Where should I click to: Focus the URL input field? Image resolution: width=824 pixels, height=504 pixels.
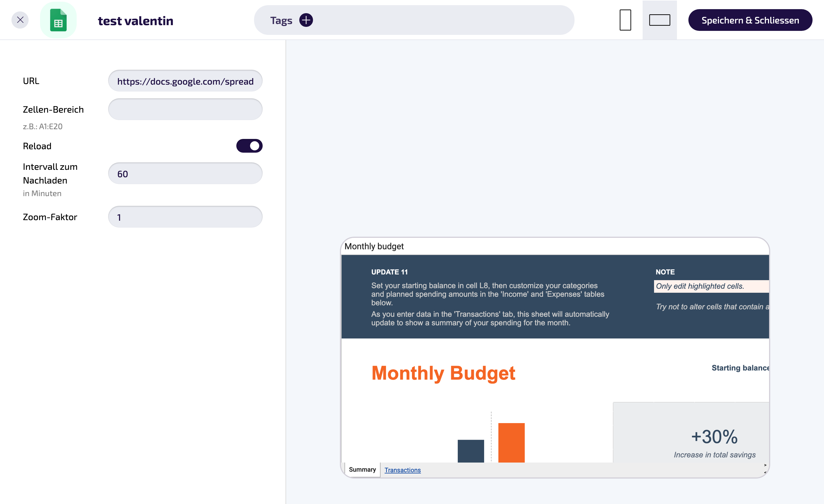pyautogui.click(x=185, y=81)
